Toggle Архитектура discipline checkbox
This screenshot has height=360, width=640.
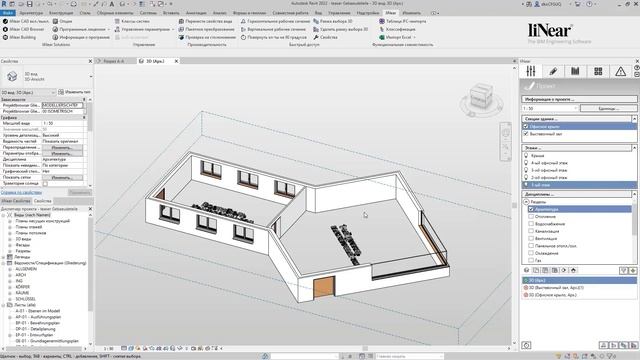(x=531, y=209)
